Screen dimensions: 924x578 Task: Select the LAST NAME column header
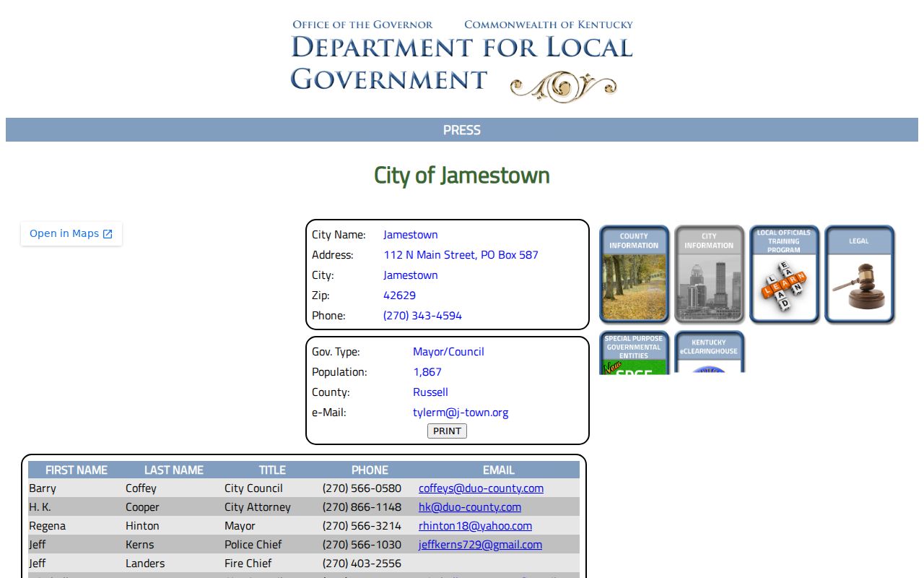click(174, 470)
